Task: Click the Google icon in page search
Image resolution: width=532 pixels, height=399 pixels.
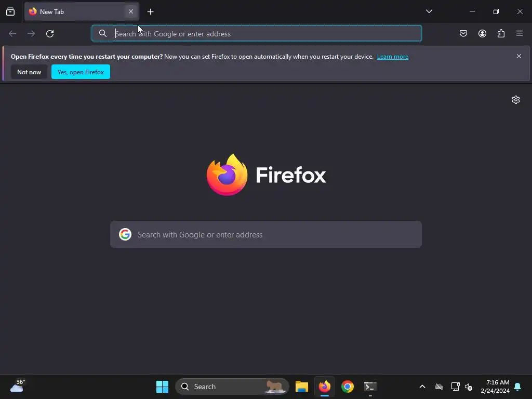Action: [x=125, y=234]
